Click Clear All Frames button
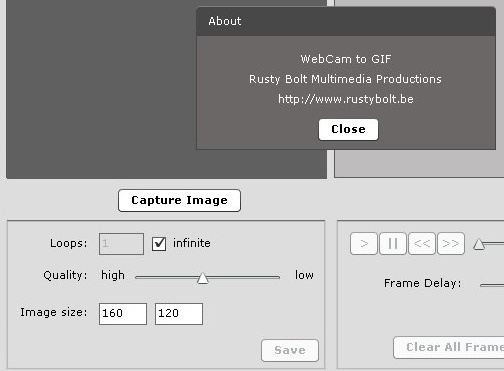 (449, 347)
